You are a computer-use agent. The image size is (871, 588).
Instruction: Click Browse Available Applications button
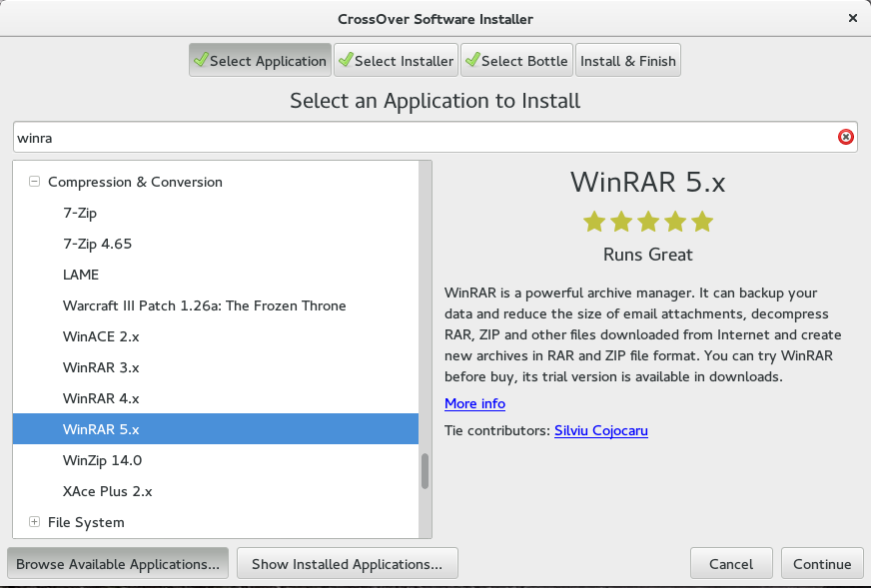(118, 564)
